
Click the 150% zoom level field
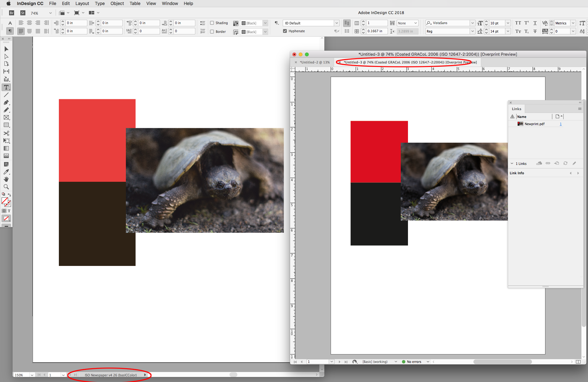pyautogui.click(x=19, y=374)
